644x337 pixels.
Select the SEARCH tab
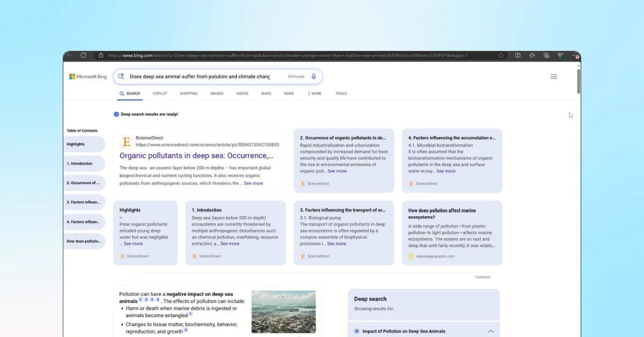coord(130,93)
